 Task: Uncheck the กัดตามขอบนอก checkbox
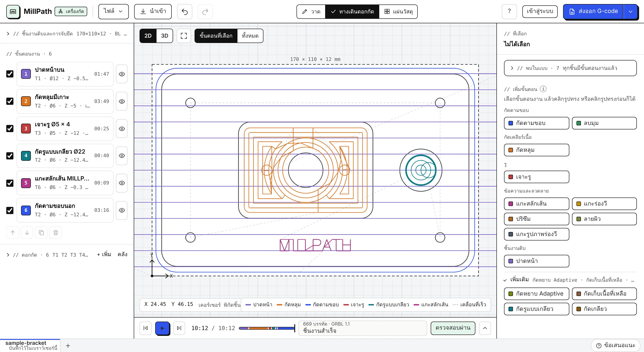point(10,210)
